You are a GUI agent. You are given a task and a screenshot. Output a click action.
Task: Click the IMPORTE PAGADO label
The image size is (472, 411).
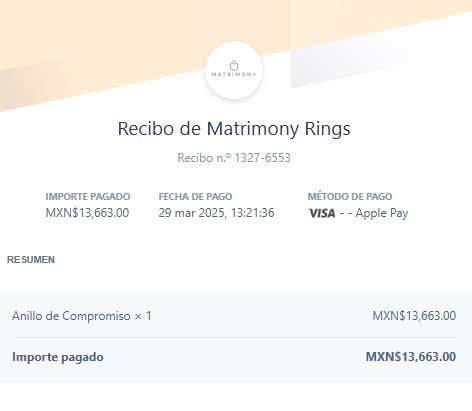88,197
